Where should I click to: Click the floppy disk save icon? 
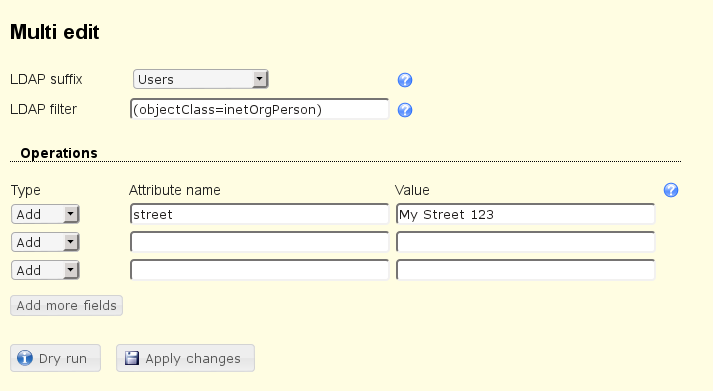click(x=132, y=358)
